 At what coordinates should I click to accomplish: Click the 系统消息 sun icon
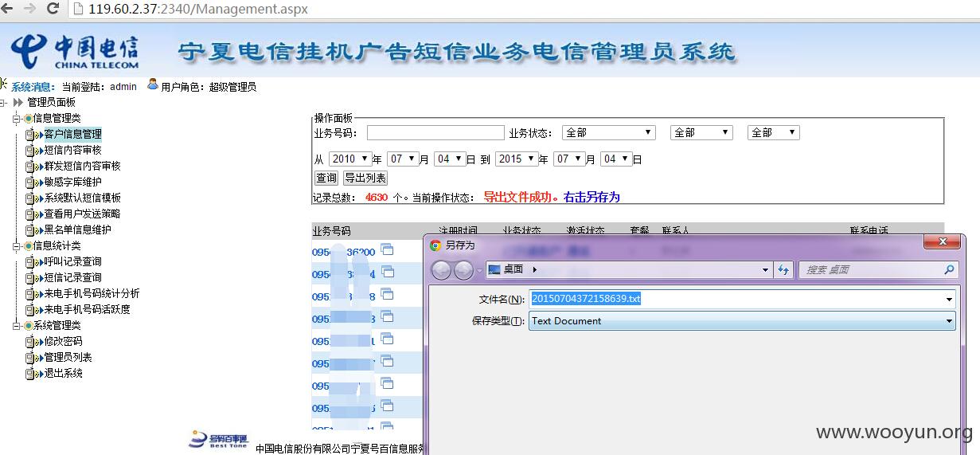4,84
